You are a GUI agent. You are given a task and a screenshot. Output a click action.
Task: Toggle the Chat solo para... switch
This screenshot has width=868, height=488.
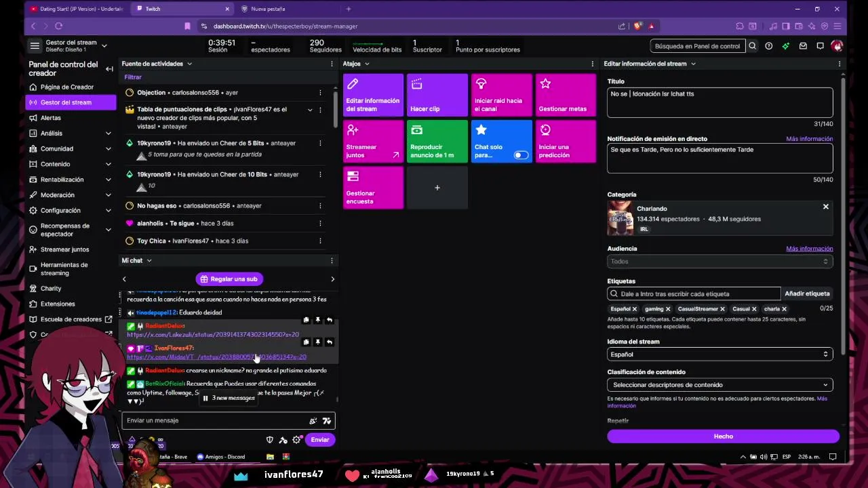pyautogui.click(x=521, y=155)
